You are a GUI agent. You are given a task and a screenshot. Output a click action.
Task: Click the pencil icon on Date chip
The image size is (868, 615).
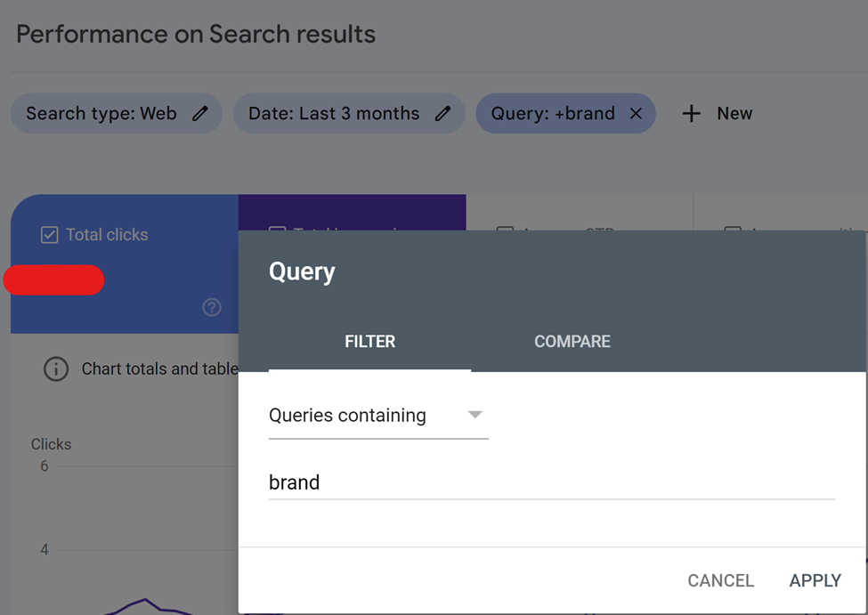click(442, 114)
